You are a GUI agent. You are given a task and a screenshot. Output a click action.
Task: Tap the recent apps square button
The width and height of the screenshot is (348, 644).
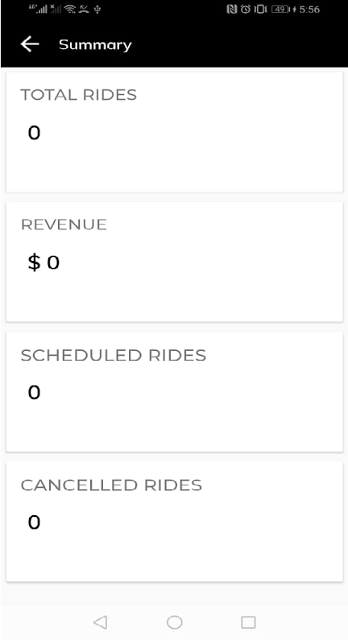point(248,621)
